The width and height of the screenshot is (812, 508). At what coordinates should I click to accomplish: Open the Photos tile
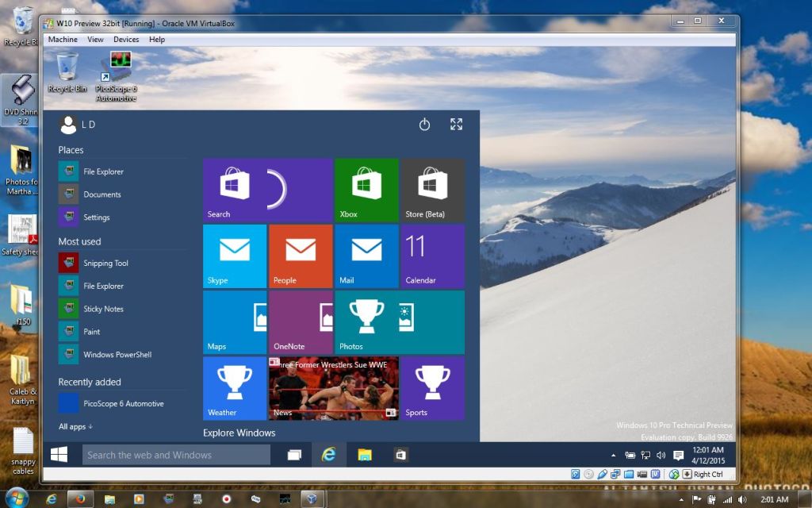(x=400, y=322)
